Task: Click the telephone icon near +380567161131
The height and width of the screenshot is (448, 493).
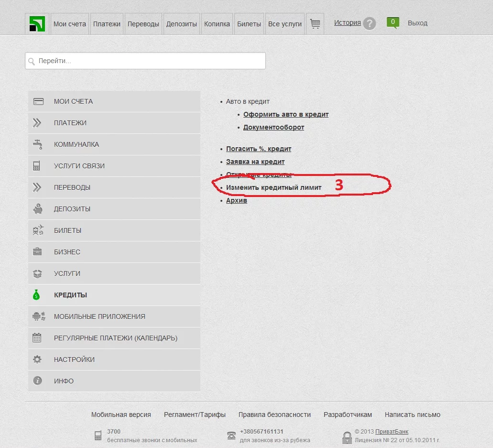Action: 231,436
